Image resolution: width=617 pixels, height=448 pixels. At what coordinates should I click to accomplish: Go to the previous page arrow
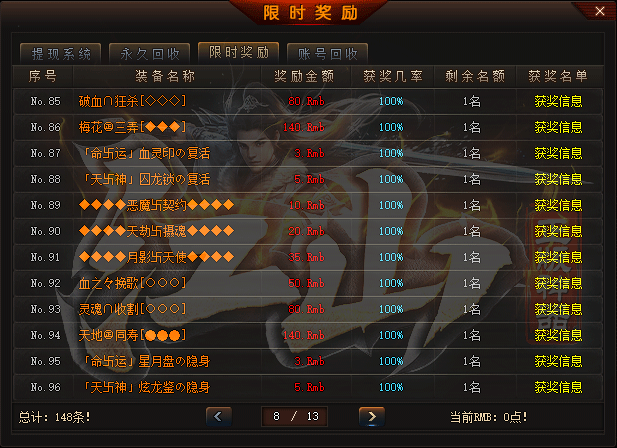pos(218,417)
